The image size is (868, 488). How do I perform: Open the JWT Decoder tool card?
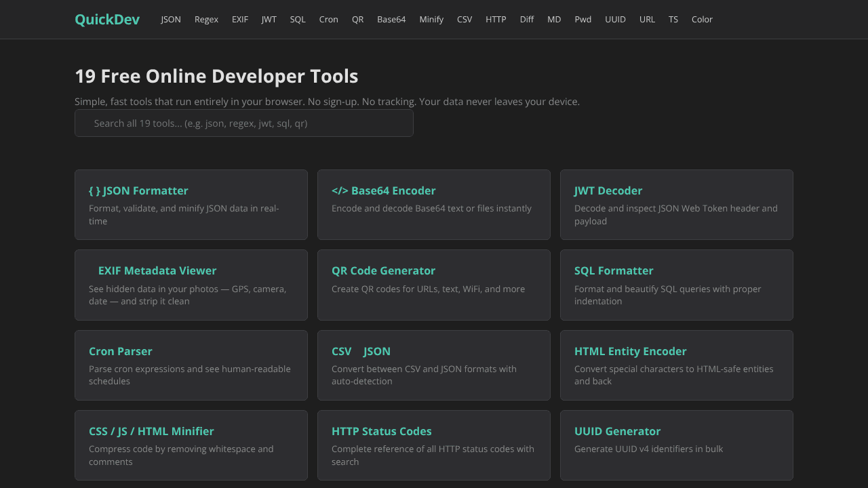pos(677,205)
